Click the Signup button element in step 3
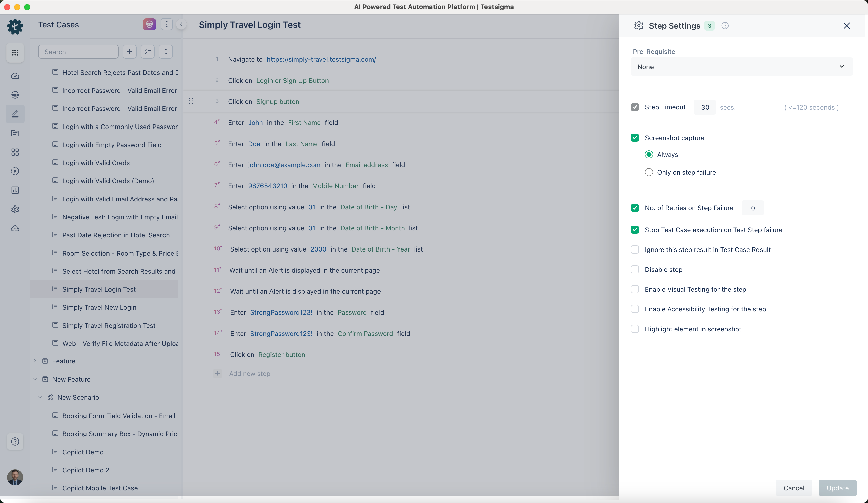This screenshot has height=503, width=868. coord(278,102)
